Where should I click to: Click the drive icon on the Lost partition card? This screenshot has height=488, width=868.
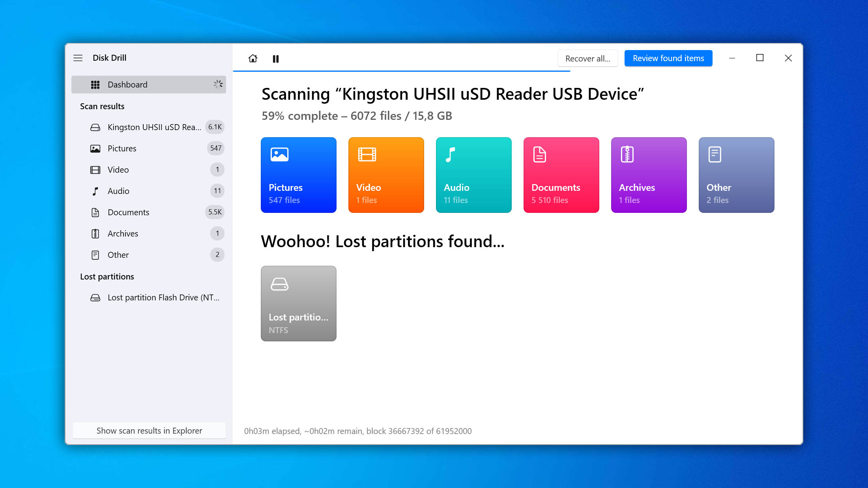click(279, 284)
